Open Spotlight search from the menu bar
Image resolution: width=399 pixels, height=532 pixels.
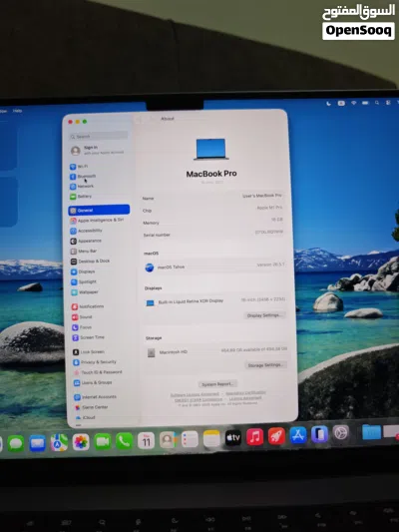pyautogui.click(x=377, y=103)
